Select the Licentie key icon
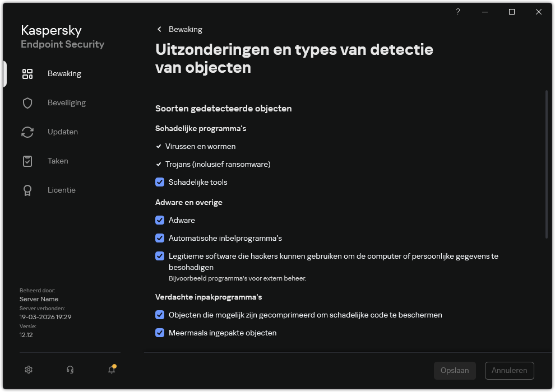 (x=27, y=190)
